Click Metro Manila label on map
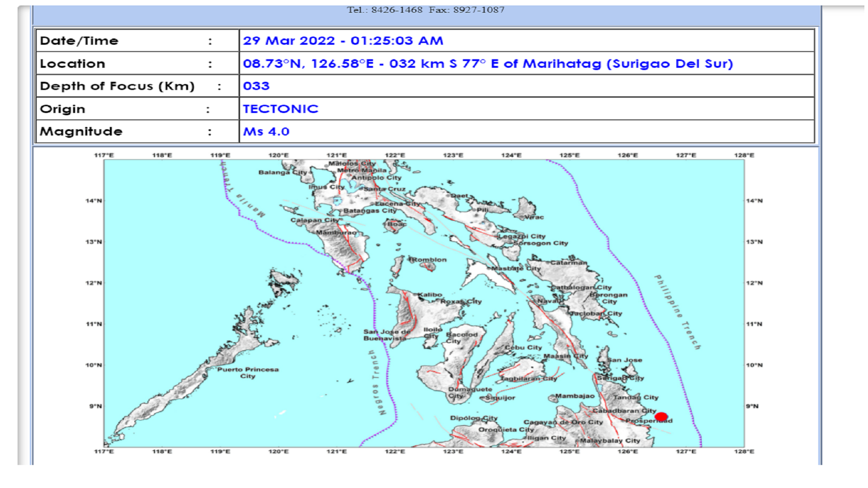Image resolution: width=868 pixels, height=488 pixels. pyautogui.click(x=362, y=170)
